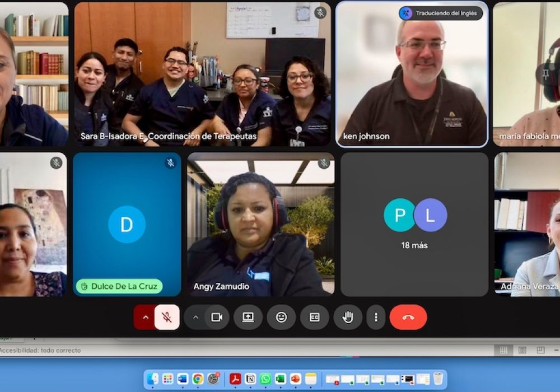Screen dimensions: 560x392
Task: Click the pin icon on maria fabiola's tile
Action: pyautogui.click(x=545, y=74)
